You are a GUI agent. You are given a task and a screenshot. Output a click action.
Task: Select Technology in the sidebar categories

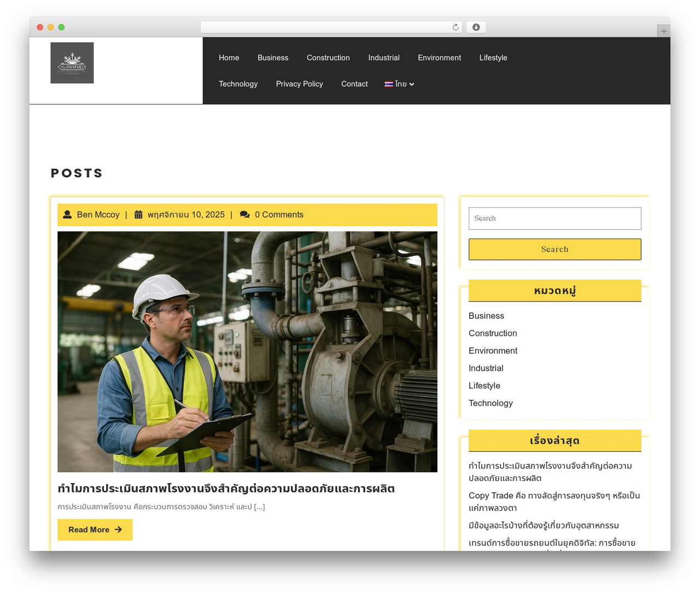click(491, 403)
